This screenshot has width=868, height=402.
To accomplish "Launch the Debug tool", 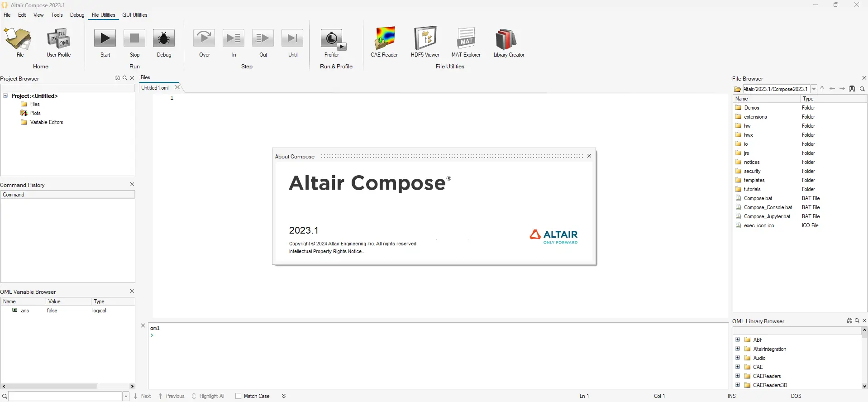I will [x=164, y=42].
